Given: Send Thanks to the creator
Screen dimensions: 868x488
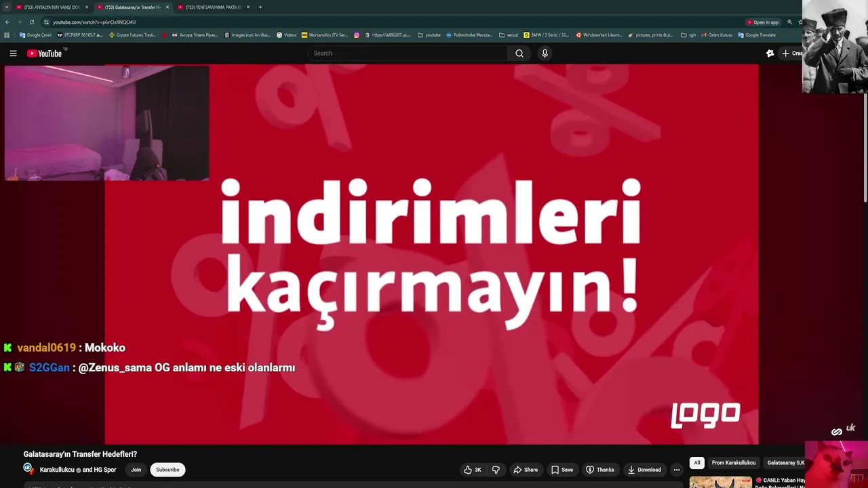Looking at the screenshot, I should coord(600,470).
